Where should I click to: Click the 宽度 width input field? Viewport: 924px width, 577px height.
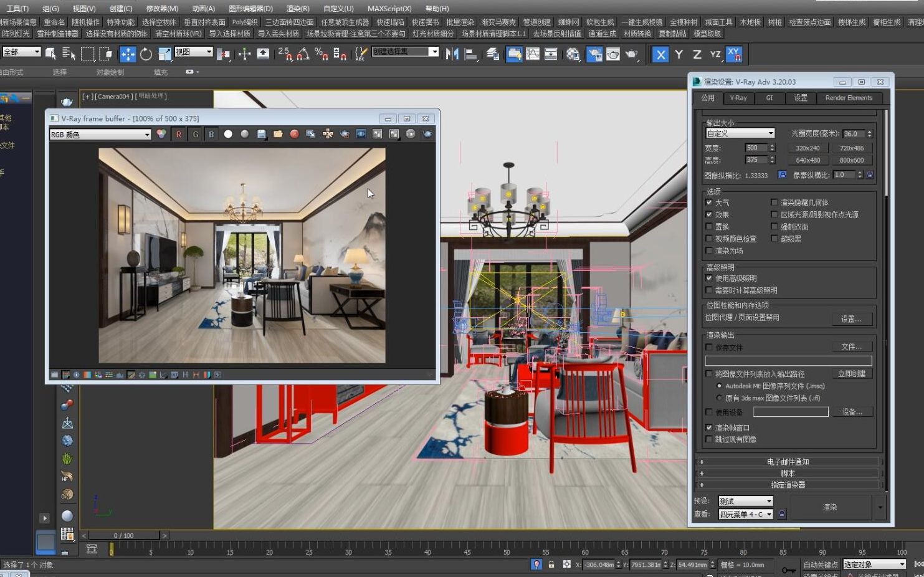756,148
